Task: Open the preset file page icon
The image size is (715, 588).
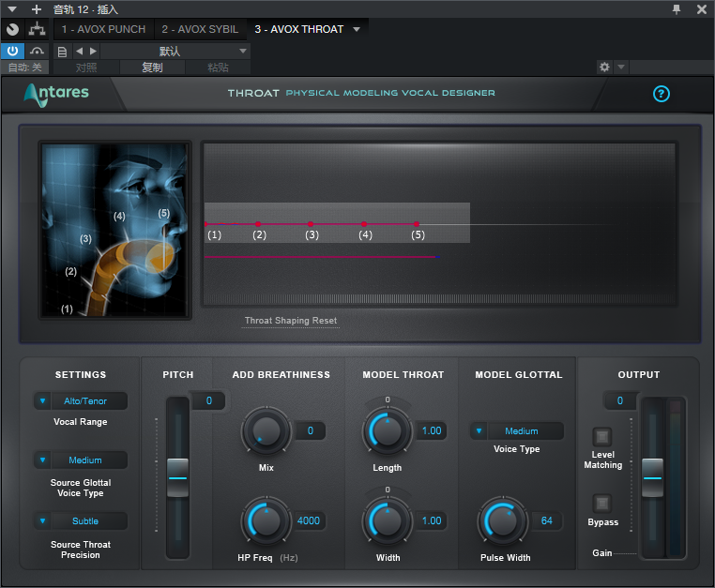Action: click(62, 52)
